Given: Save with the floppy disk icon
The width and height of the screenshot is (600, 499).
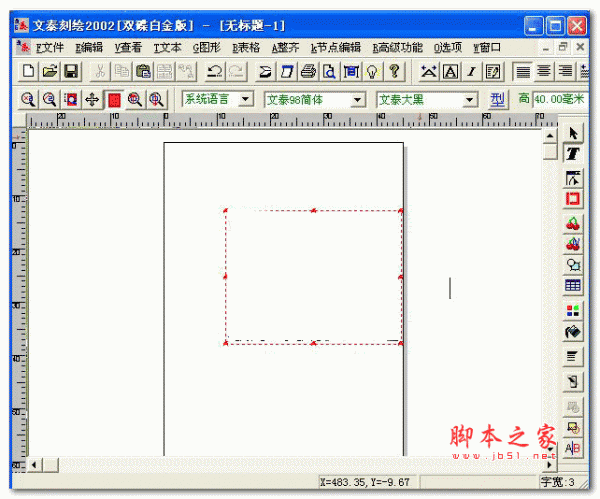Looking at the screenshot, I should click(71, 72).
